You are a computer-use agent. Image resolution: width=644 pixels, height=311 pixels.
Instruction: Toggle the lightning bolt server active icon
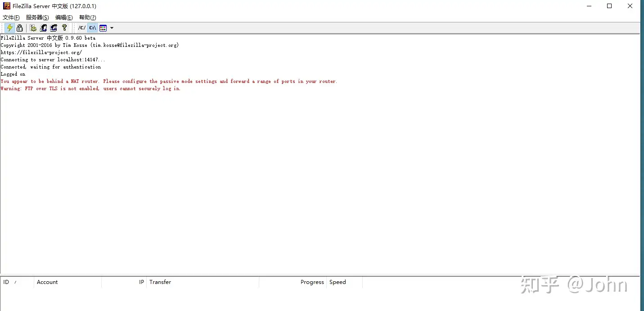click(x=9, y=28)
